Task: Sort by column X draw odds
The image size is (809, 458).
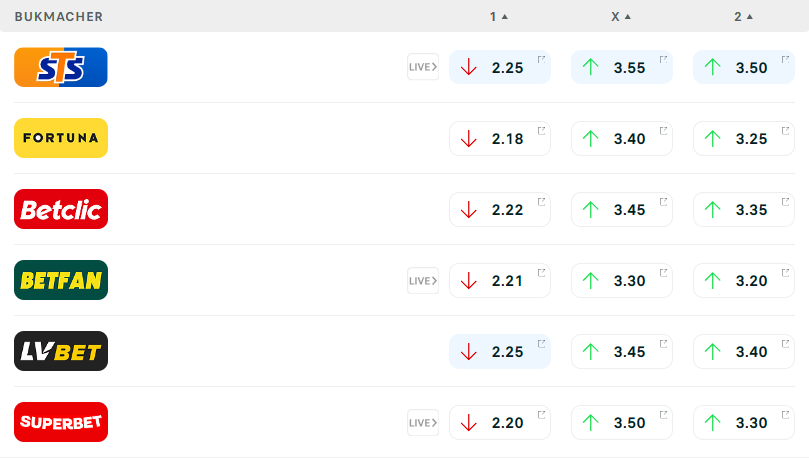Action: 620,16
